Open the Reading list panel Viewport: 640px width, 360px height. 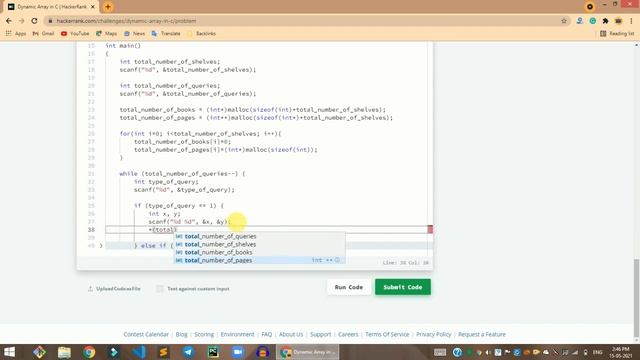[617, 33]
